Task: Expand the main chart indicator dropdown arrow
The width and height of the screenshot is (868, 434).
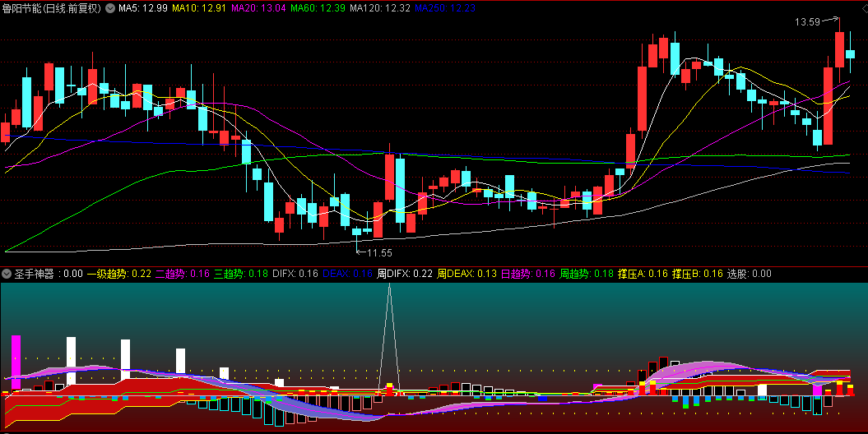Action: [x=110, y=8]
